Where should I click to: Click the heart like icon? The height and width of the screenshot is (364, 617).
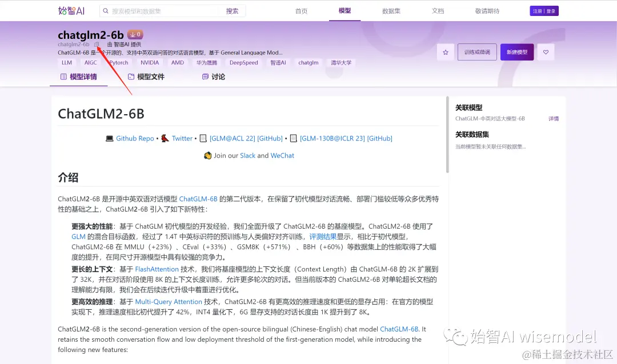coord(546,51)
